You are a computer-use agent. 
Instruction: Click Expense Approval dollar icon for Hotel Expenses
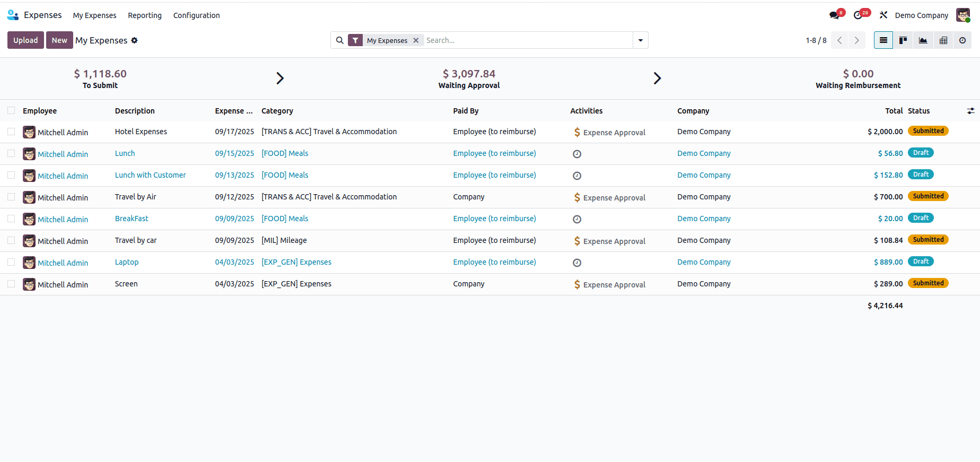577,132
